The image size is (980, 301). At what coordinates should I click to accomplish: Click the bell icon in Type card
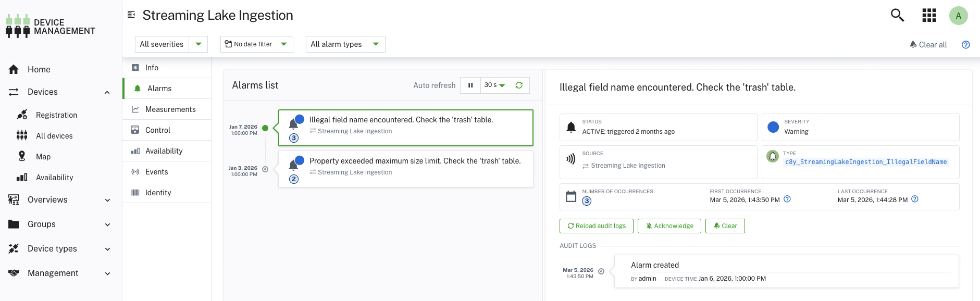click(773, 156)
